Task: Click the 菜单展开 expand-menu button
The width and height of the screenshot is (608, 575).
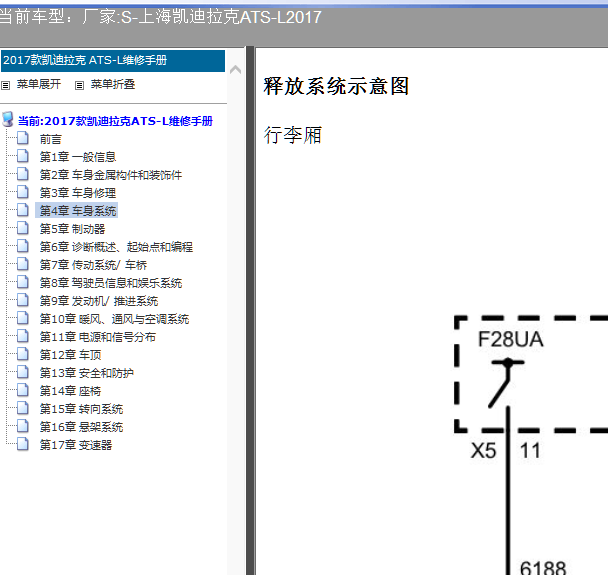Action: pyautogui.click(x=38, y=84)
